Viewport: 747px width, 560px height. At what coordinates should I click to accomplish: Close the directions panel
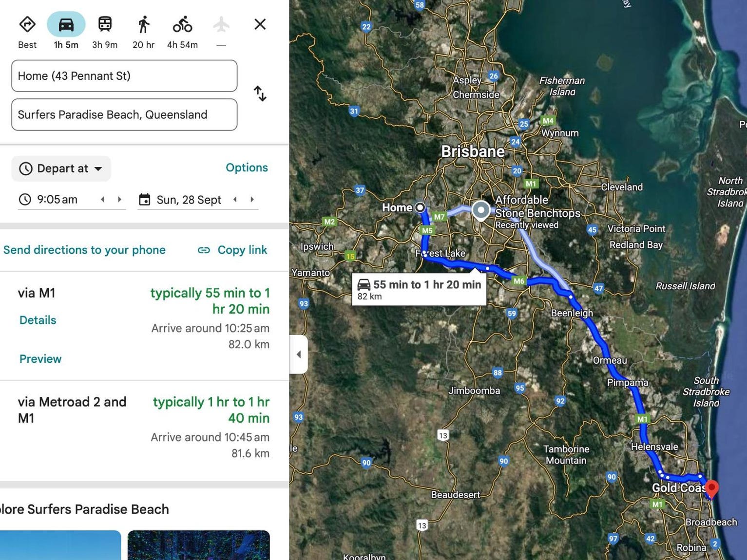[x=260, y=24]
